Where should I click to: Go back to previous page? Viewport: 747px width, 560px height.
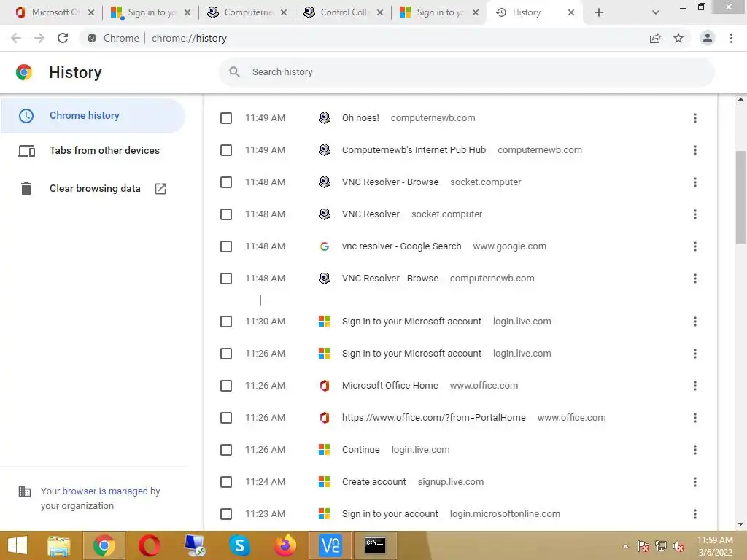click(16, 38)
